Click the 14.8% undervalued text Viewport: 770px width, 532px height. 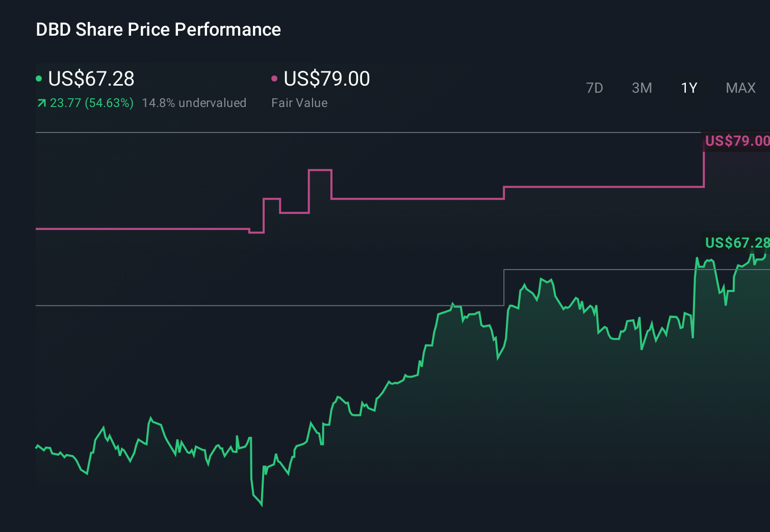coord(195,103)
